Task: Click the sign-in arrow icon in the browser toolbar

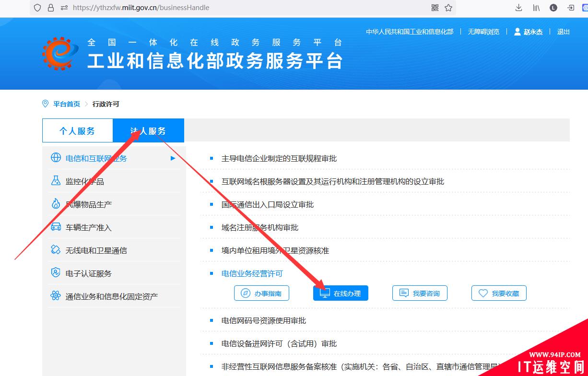Action: (571, 8)
